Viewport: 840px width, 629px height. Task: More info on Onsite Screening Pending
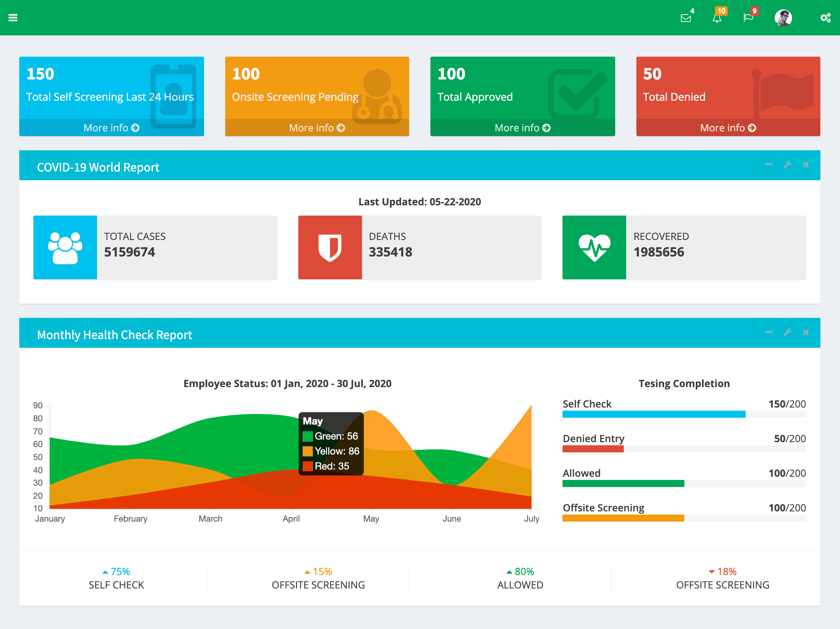317,128
